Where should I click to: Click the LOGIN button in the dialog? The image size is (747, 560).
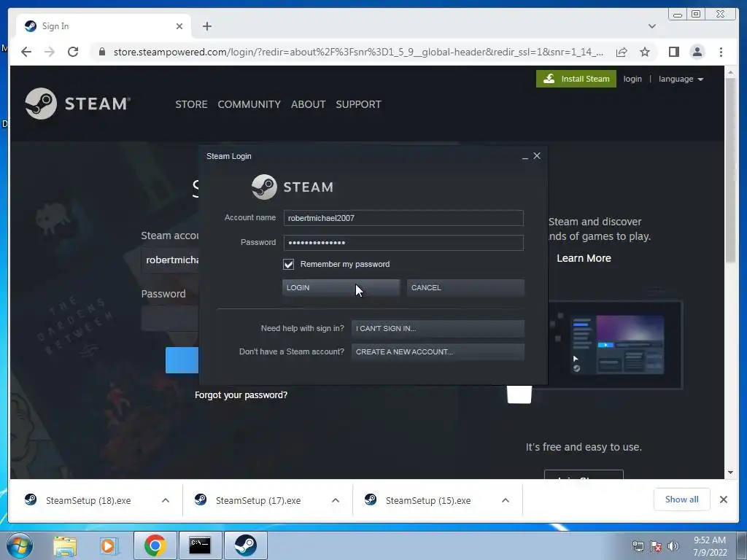coord(341,287)
